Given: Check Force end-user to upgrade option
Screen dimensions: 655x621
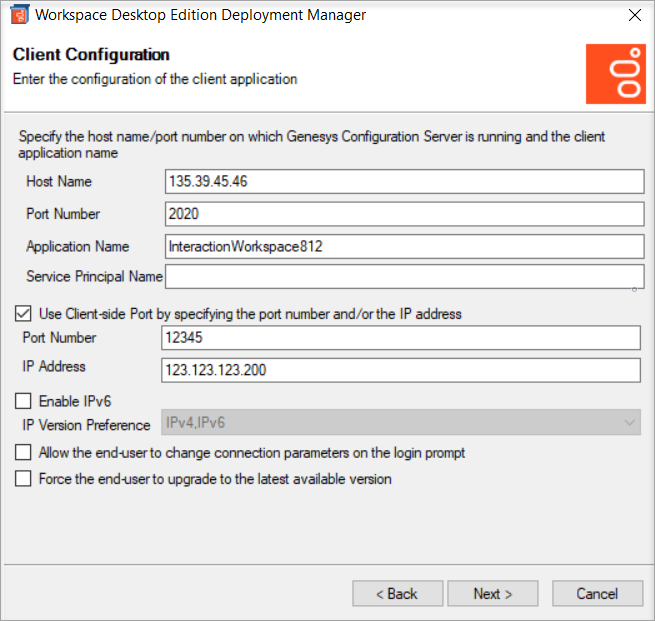Looking at the screenshot, I should (x=25, y=479).
